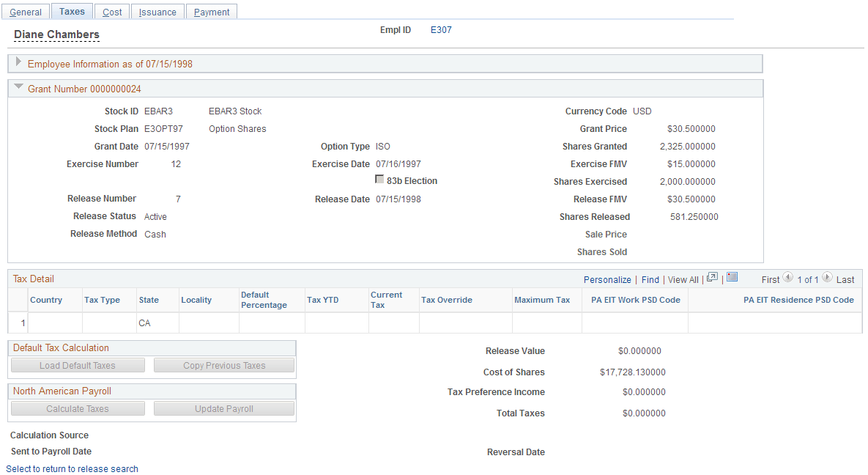Open the E307 Empl ID link
The height and width of the screenshot is (475, 868).
(441, 30)
